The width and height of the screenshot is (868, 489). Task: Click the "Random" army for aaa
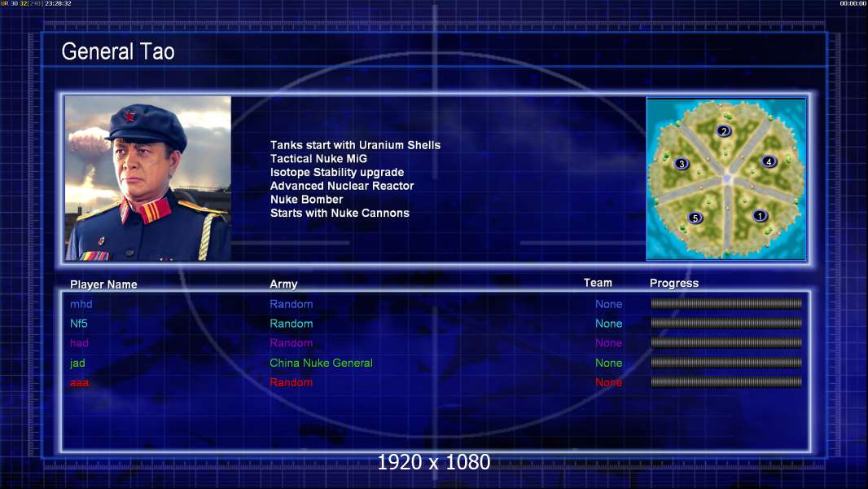[292, 383]
